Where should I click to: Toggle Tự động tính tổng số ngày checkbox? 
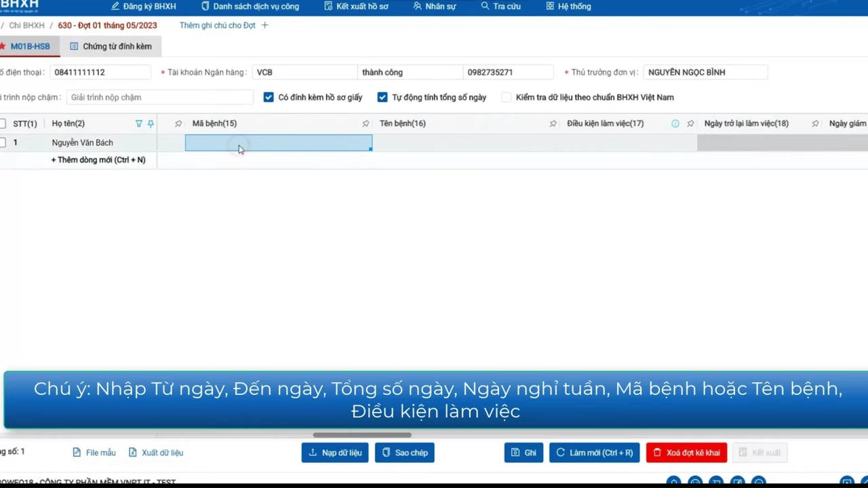(382, 97)
